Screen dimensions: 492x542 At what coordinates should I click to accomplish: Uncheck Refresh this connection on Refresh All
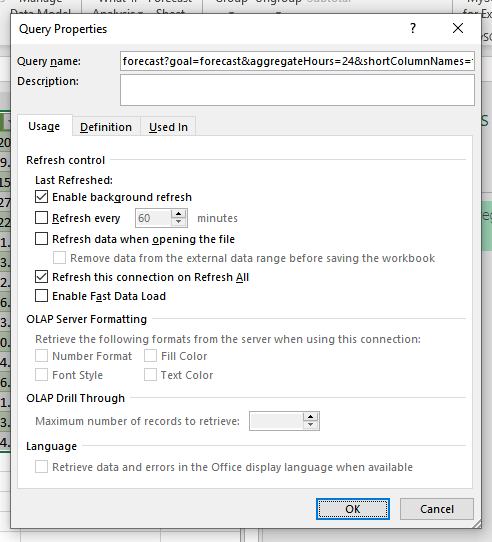(41, 277)
